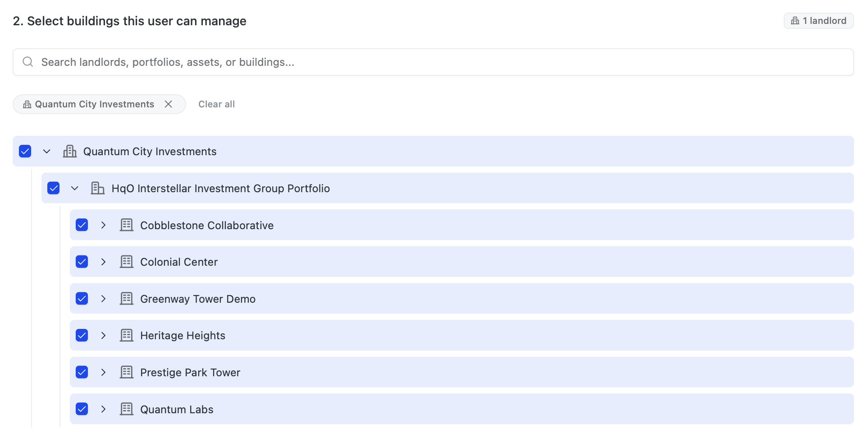Click the 1 landlord badge

(819, 21)
